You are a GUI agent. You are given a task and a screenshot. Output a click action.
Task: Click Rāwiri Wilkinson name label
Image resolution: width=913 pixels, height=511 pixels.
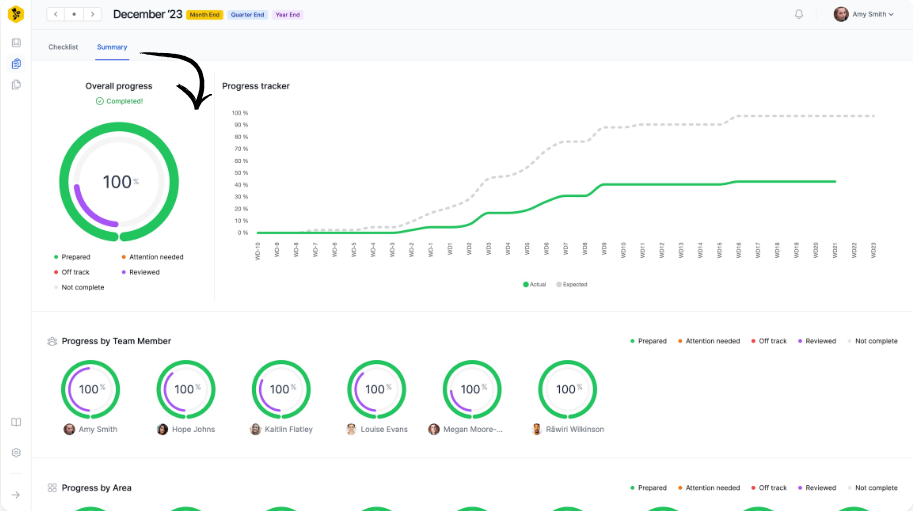point(575,430)
